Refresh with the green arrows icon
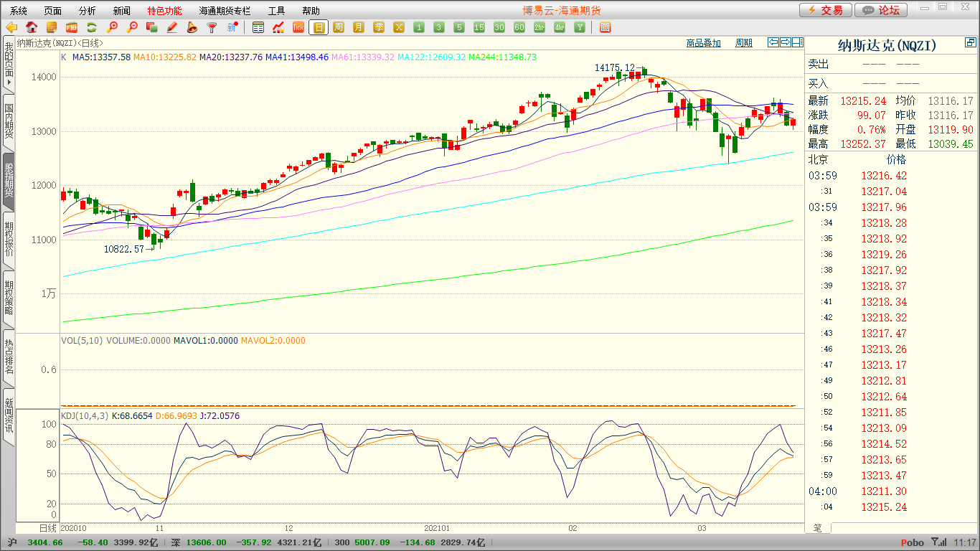 [x=92, y=27]
